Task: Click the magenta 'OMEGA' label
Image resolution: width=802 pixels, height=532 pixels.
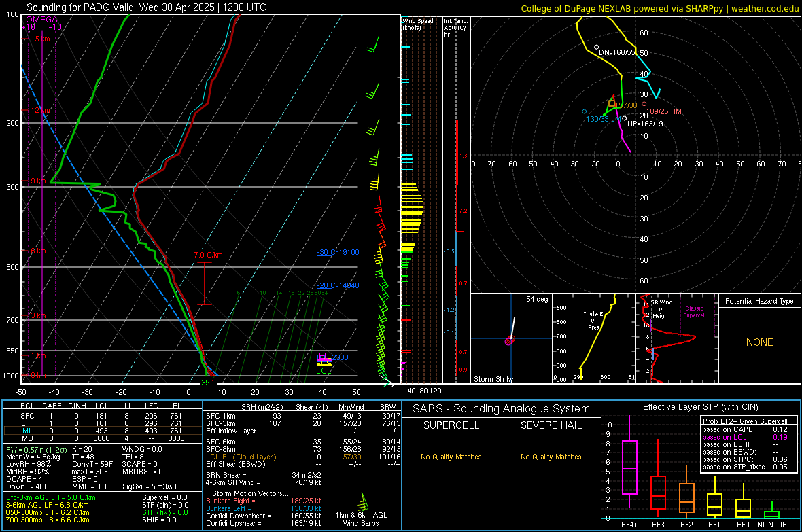Action: 41,20
